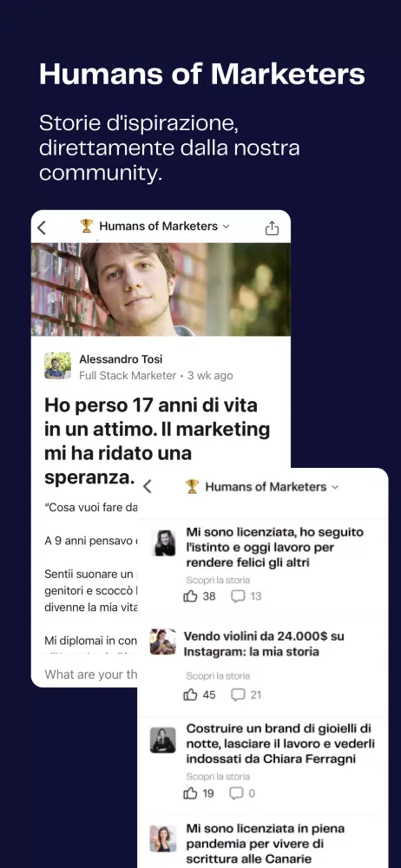Open the 'Vendo violini da 24.000$' story

pyautogui.click(x=264, y=644)
